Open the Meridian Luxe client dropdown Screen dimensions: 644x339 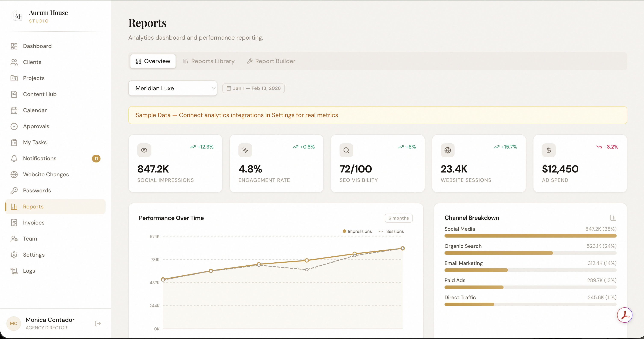(x=173, y=88)
